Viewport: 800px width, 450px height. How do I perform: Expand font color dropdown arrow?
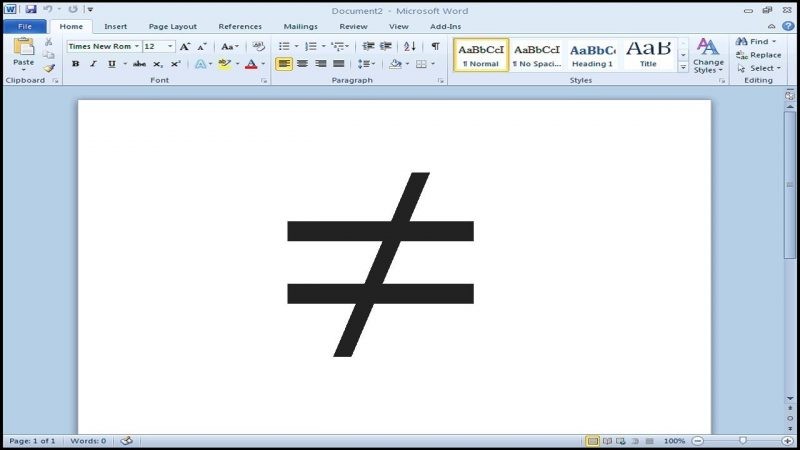[263, 64]
